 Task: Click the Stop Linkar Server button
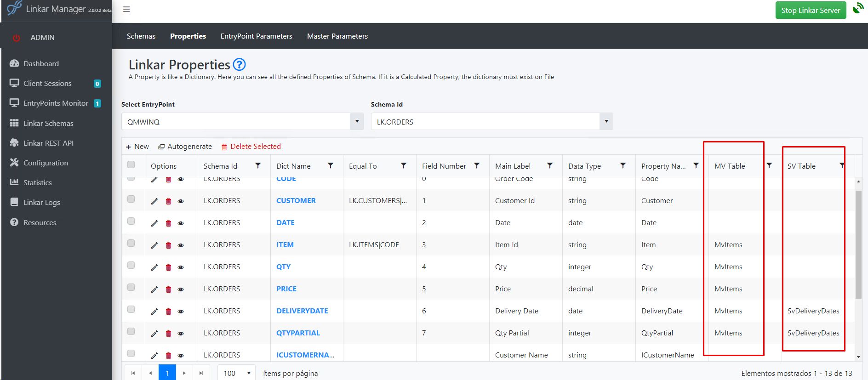[x=811, y=10]
